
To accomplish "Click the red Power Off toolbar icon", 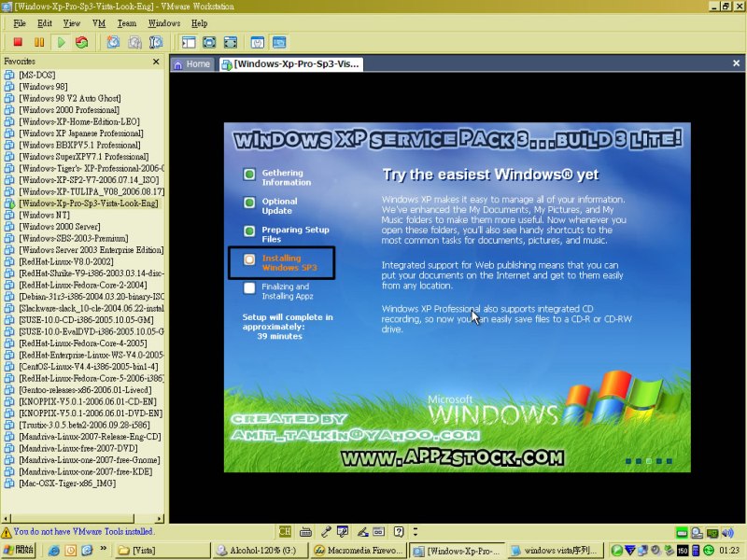I will tap(18, 42).
